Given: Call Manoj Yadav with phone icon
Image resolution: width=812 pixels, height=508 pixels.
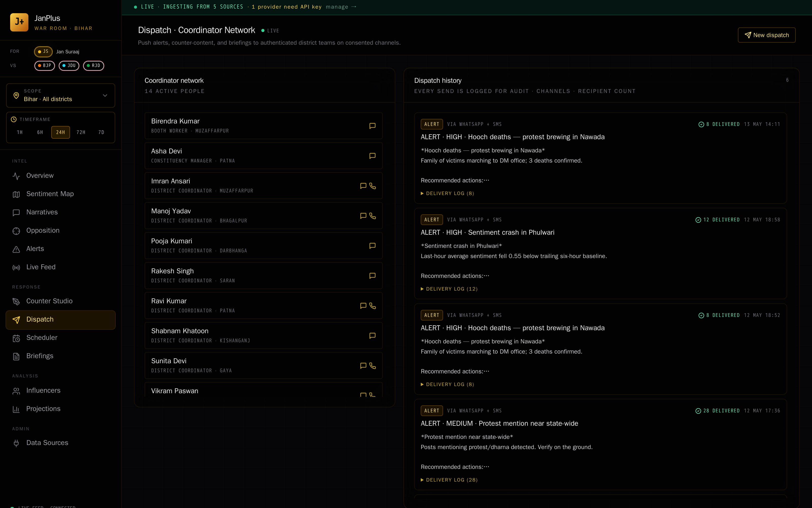Looking at the screenshot, I should 373,216.
